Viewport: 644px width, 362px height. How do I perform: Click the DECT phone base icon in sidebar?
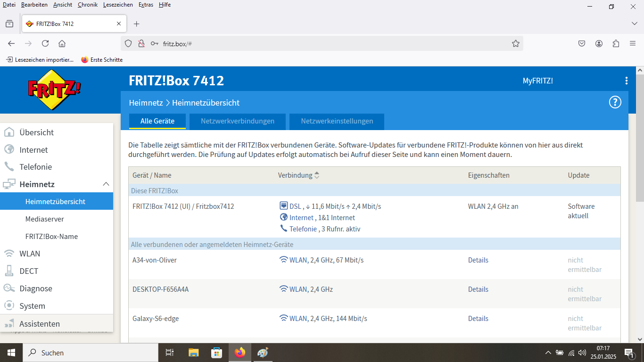9,271
